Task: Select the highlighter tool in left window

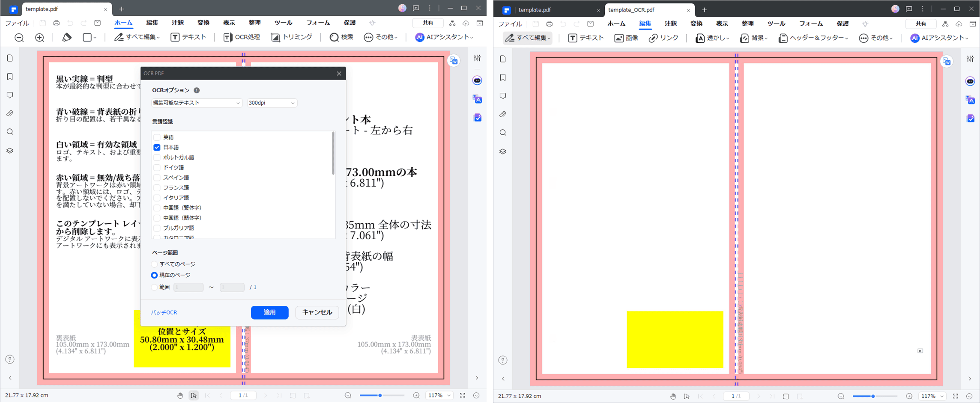Action: point(66,38)
